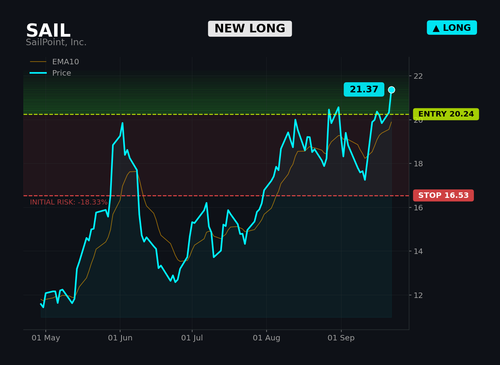The width and height of the screenshot is (500, 365).
Task: Click the 01 Jul date tick
Action: tap(192, 338)
